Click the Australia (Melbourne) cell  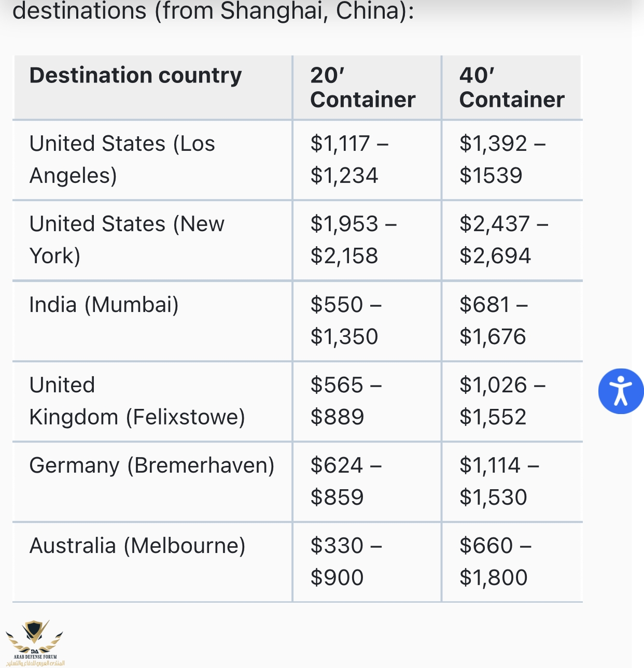(137, 546)
